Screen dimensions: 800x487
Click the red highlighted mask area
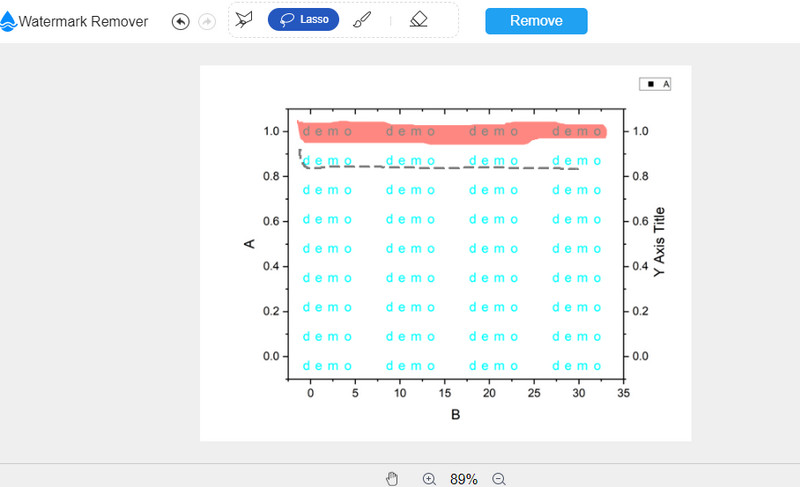tap(450, 133)
